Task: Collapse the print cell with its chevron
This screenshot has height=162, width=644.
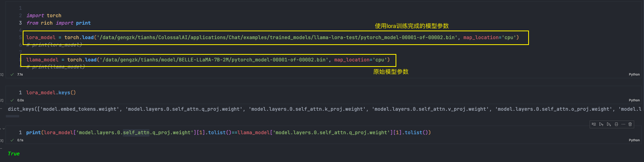Action: point(4,128)
